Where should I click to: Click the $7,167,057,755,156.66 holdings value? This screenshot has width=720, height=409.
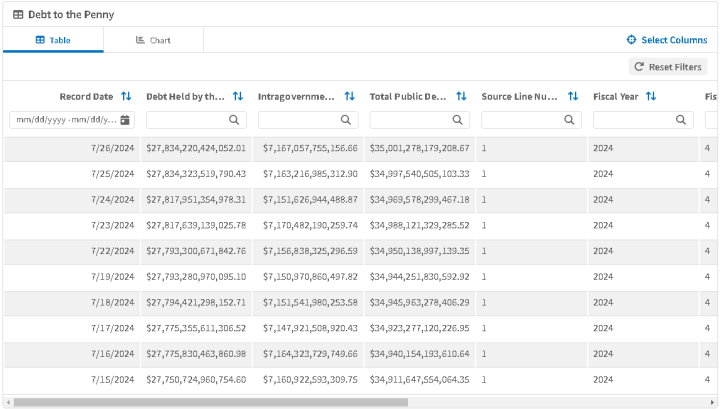[x=310, y=148]
